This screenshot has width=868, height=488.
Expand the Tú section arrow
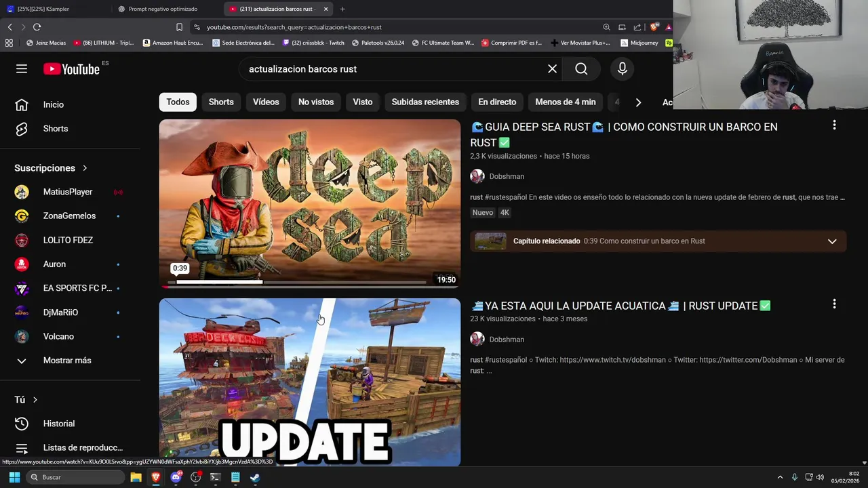pyautogui.click(x=35, y=400)
